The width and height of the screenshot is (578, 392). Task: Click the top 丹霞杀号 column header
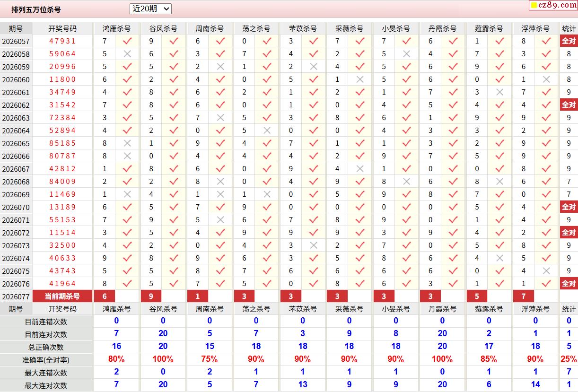pyautogui.click(x=442, y=28)
